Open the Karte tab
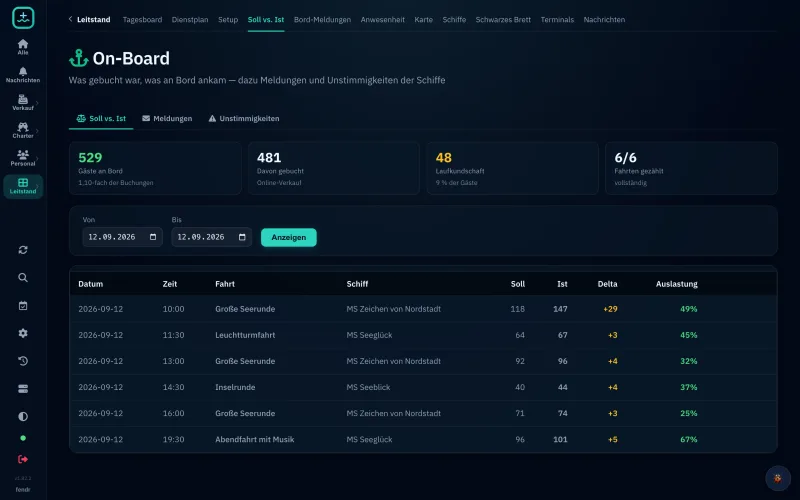The width and height of the screenshot is (800, 500). (x=423, y=19)
